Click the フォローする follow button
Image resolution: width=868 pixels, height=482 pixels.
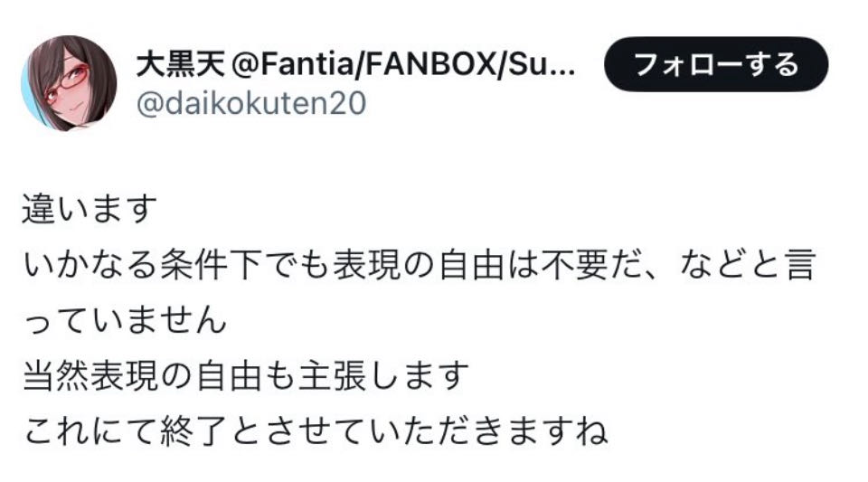716,64
